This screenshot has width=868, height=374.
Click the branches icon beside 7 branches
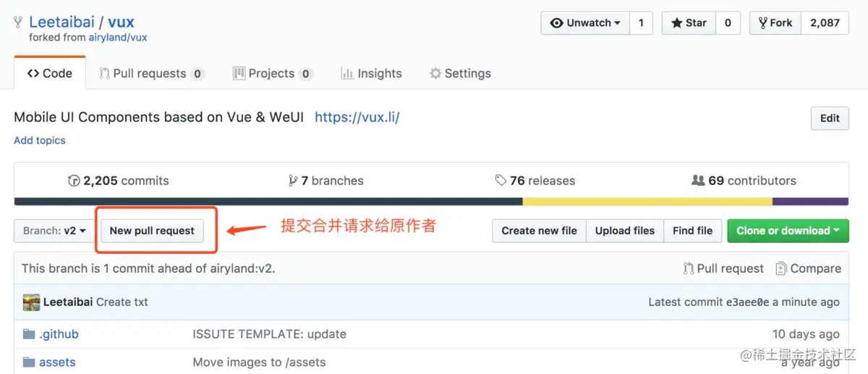click(293, 181)
